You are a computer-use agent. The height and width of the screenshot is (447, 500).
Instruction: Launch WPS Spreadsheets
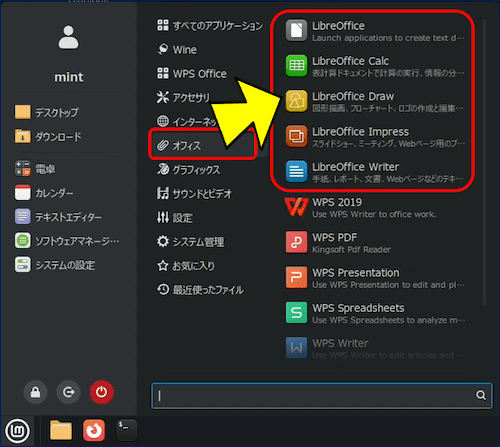tap(375, 313)
